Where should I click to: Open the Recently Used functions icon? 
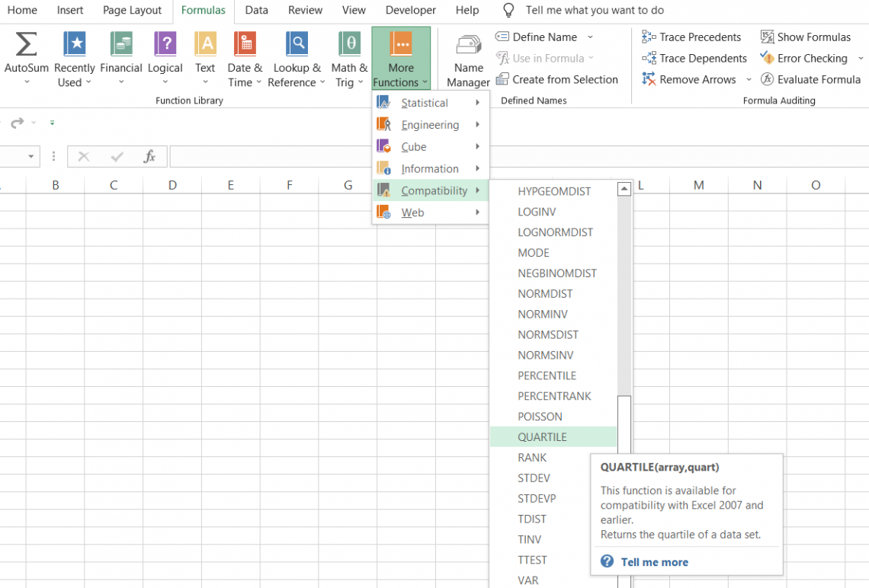click(x=75, y=44)
